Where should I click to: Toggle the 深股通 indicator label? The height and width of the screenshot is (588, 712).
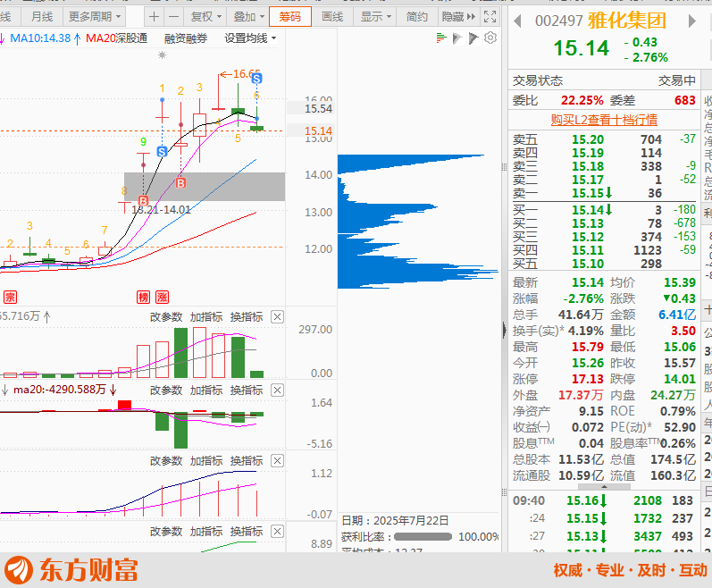[x=131, y=38]
